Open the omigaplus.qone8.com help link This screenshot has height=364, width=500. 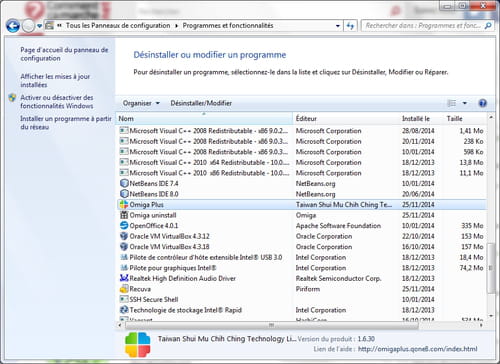tap(417, 349)
